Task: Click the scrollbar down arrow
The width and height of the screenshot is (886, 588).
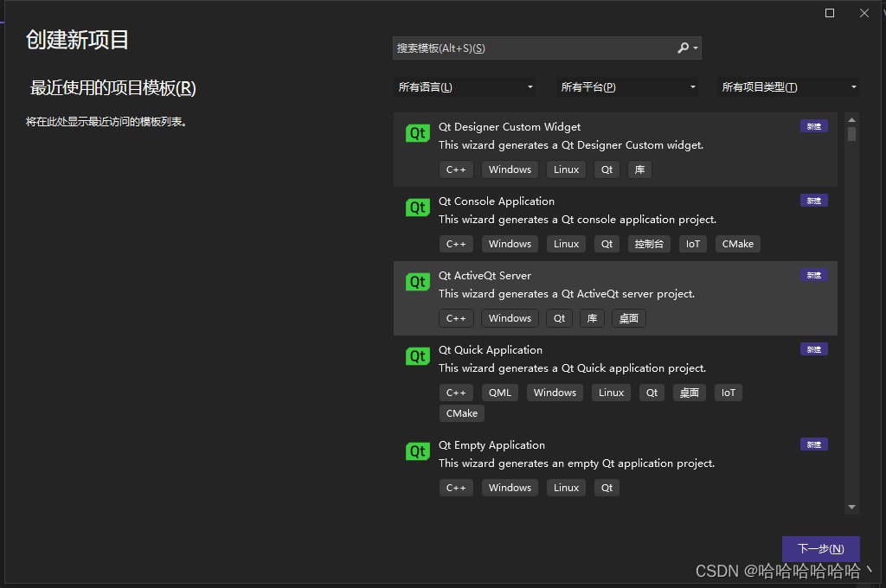Action: pyautogui.click(x=851, y=508)
